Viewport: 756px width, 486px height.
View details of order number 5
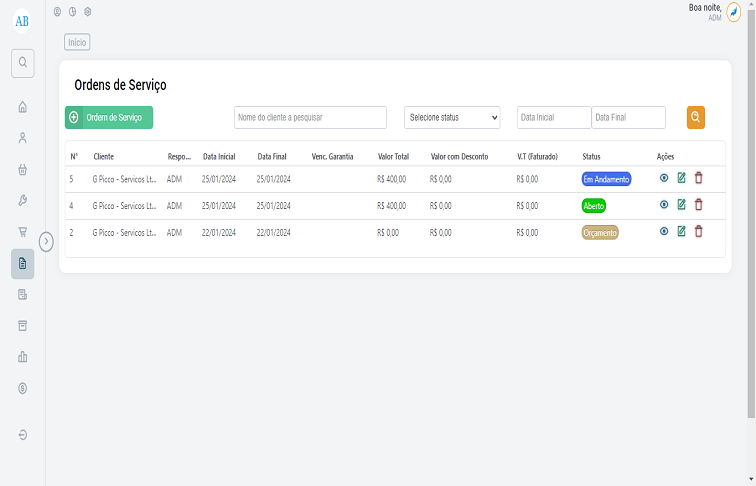tap(664, 178)
